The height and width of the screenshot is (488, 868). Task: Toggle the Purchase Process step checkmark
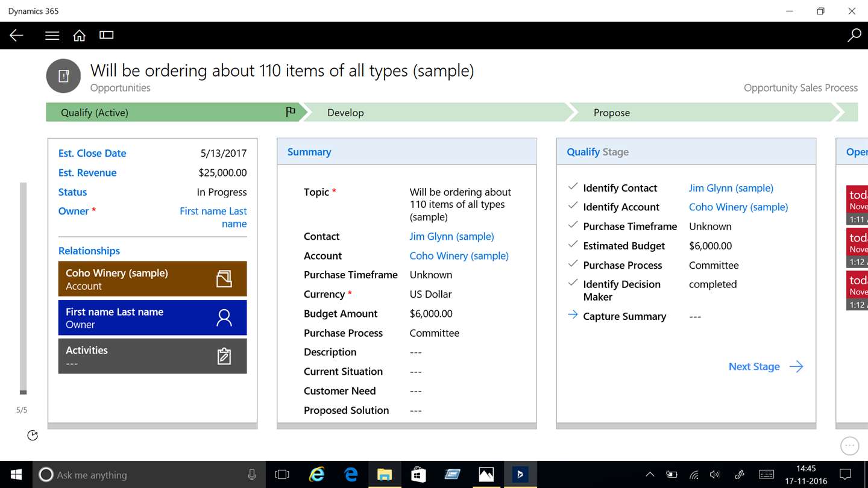click(x=573, y=264)
